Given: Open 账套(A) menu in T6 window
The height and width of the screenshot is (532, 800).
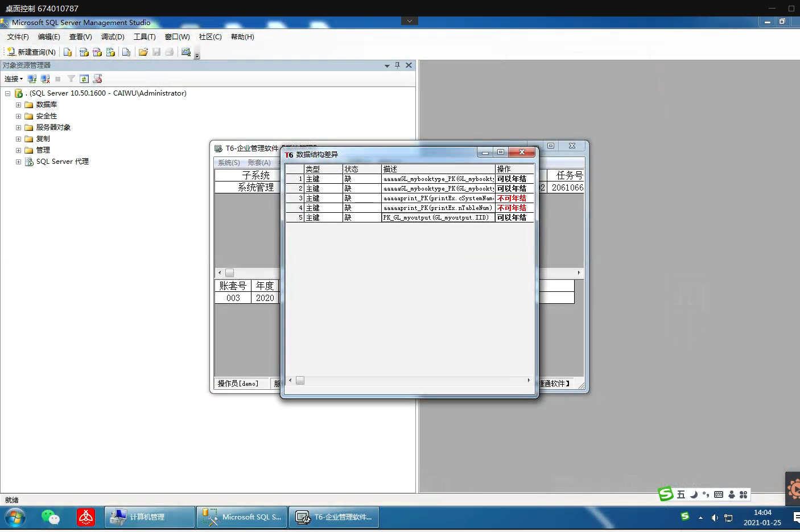Looking at the screenshot, I should coord(259,163).
